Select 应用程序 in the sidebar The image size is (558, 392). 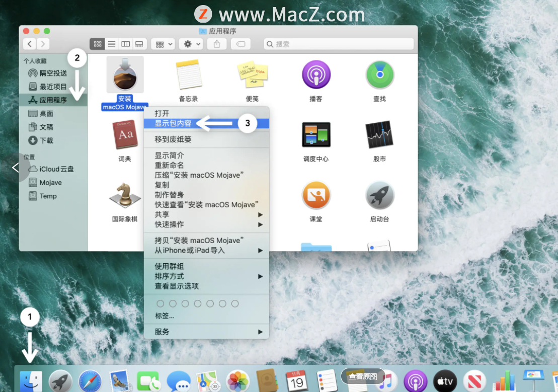53,100
